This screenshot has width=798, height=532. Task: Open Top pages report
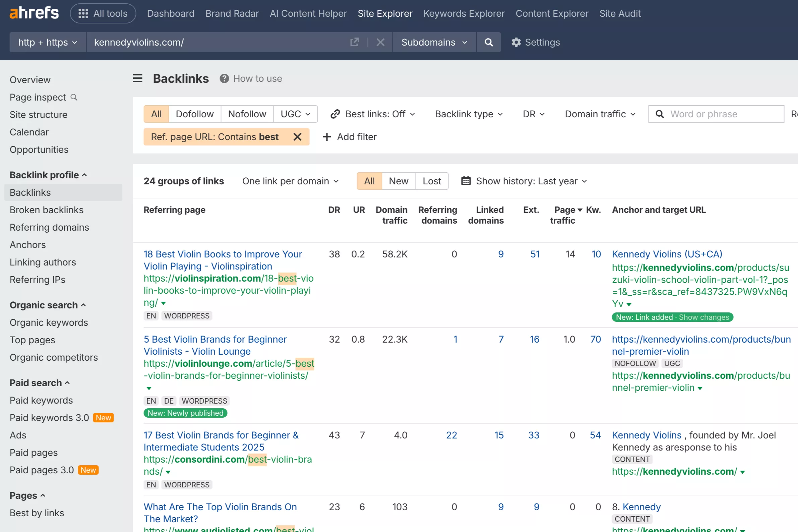coord(32,340)
